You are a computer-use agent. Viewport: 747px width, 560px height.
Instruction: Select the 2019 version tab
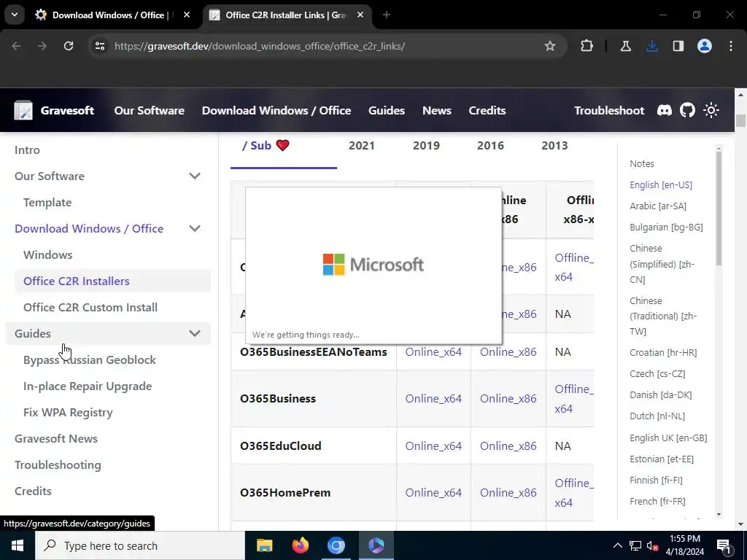(x=426, y=146)
